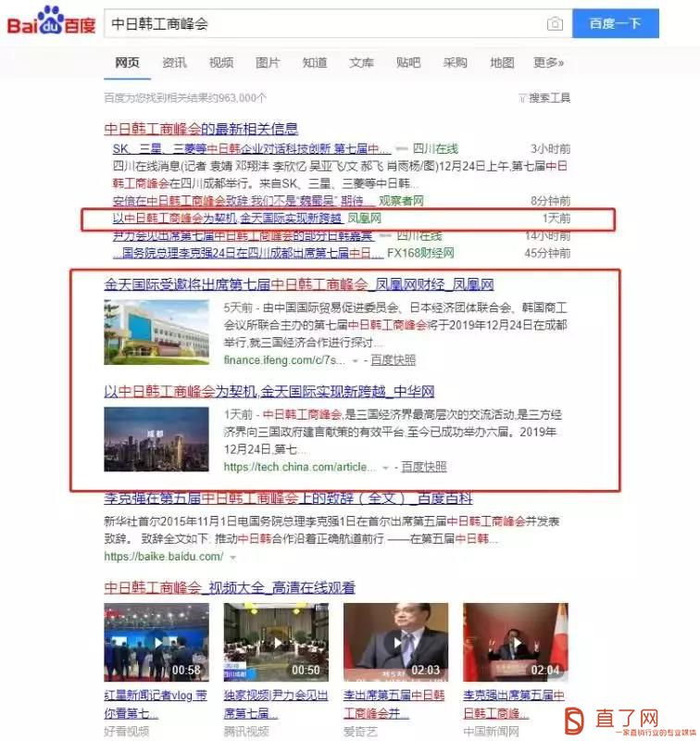Image resolution: width=700 pixels, height=741 pixels.
Task: Open 百度快照 for the tech.china.com result
Action: pyautogui.click(x=424, y=467)
